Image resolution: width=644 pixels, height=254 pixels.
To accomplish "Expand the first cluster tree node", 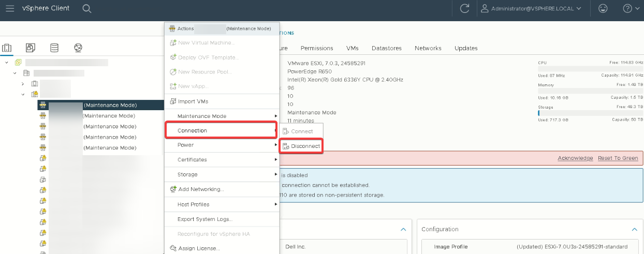I will click(x=23, y=84).
